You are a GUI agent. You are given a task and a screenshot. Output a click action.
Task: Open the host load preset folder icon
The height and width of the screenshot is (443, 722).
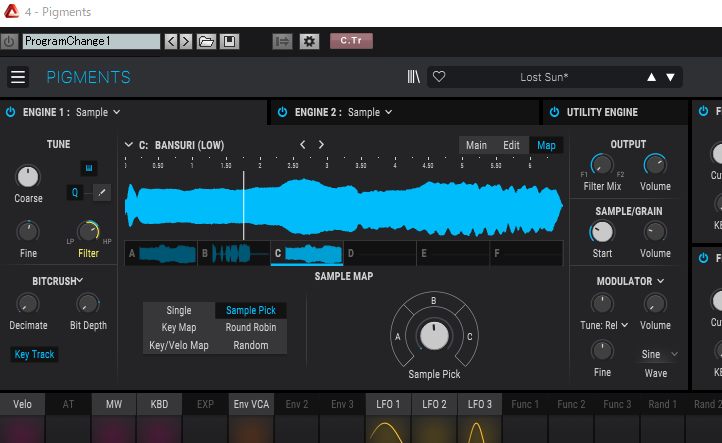click(206, 41)
